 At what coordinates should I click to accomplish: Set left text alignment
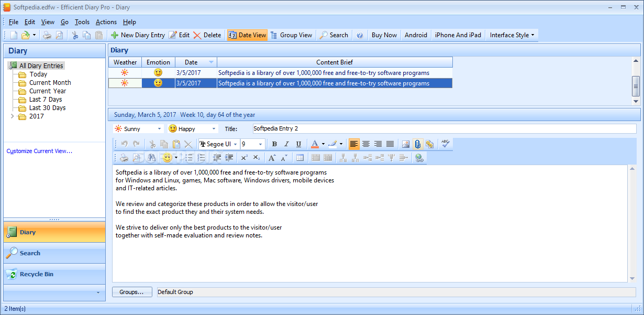click(x=354, y=144)
